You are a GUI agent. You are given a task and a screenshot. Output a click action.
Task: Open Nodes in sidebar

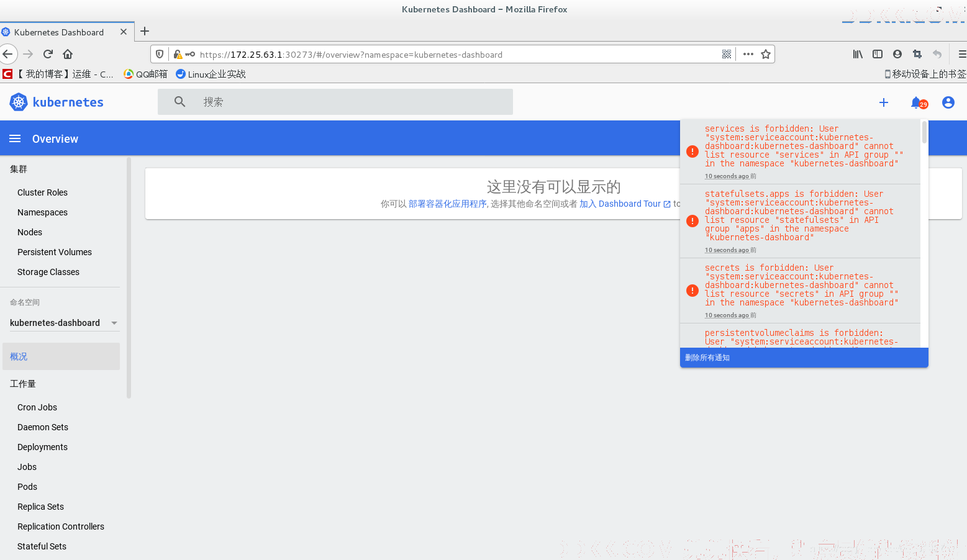[x=30, y=232]
